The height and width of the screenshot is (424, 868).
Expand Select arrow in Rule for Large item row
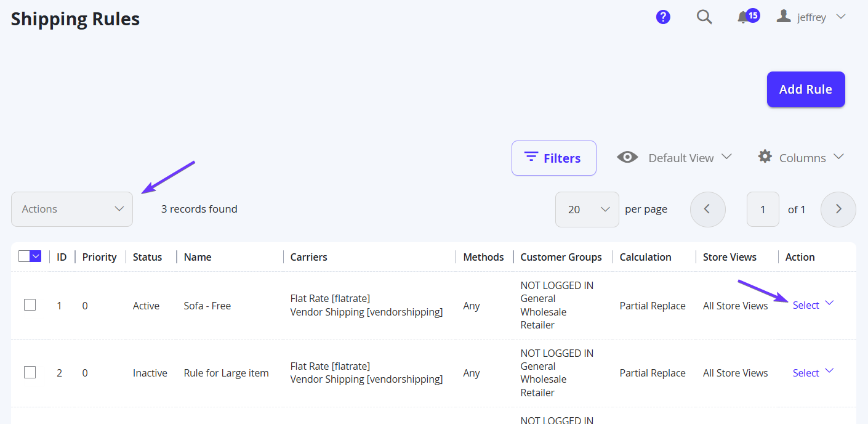point(829,370)
